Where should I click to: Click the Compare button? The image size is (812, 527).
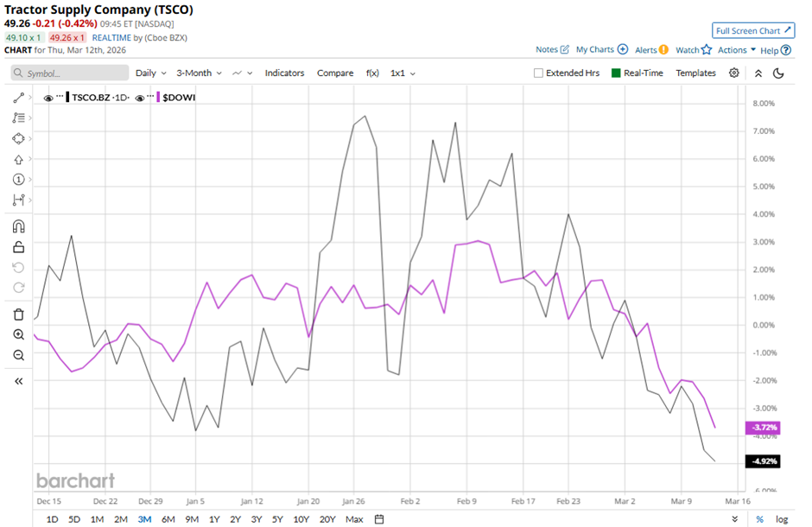335,73
